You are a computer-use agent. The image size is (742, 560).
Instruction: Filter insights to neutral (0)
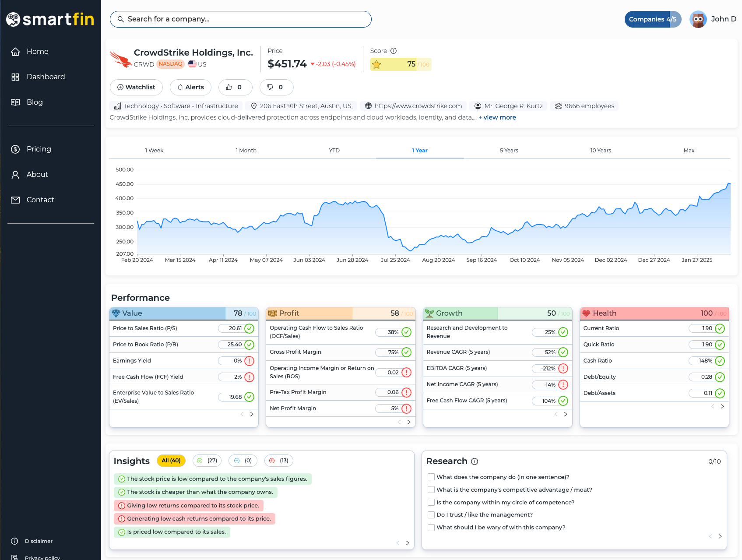tap(243, 461)
